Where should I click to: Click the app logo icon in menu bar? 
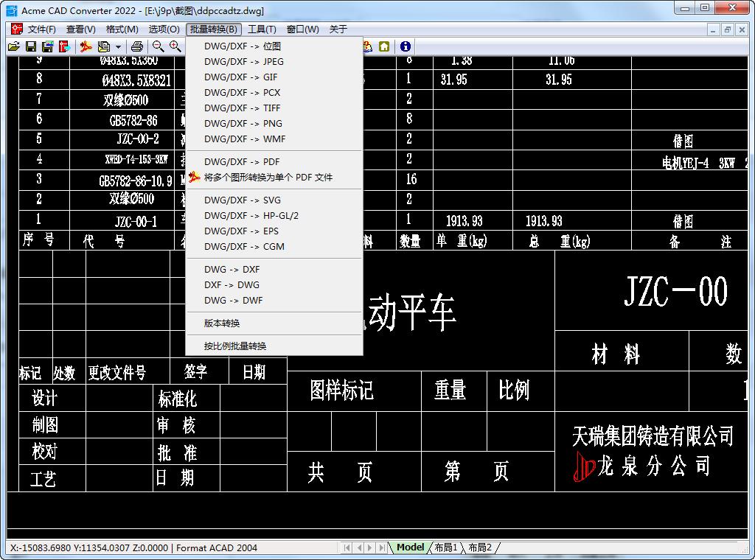coord(17,29)
